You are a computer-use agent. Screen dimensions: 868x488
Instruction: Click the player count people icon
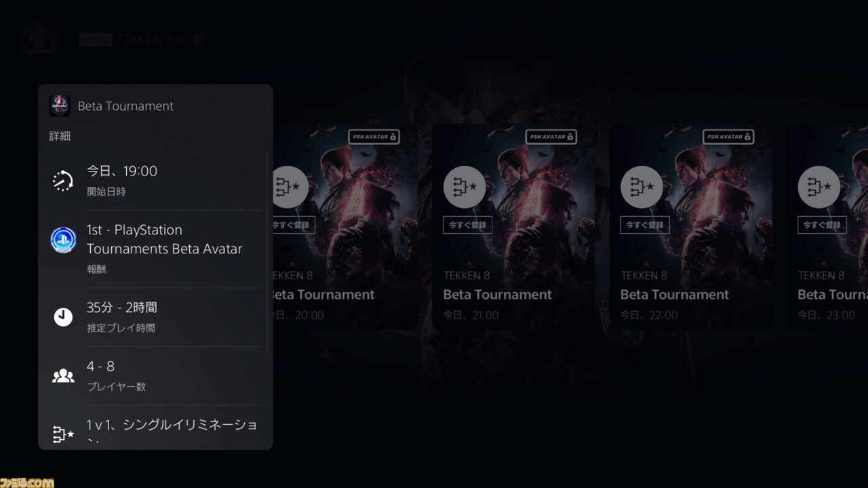63,375
